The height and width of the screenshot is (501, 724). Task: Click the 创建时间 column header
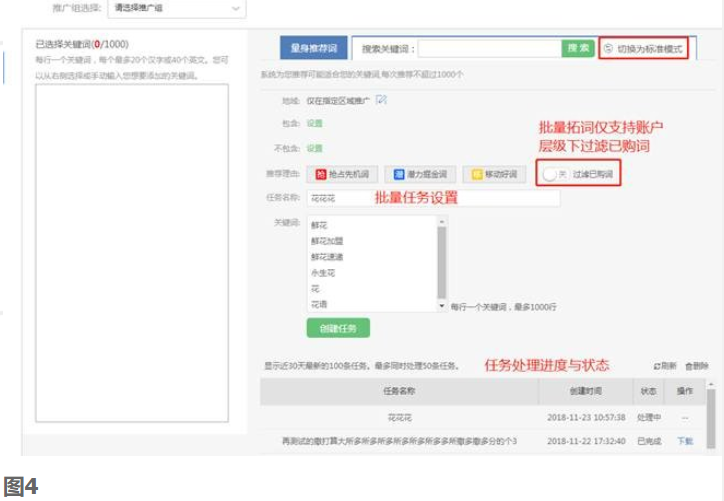[x=586, y=391]
